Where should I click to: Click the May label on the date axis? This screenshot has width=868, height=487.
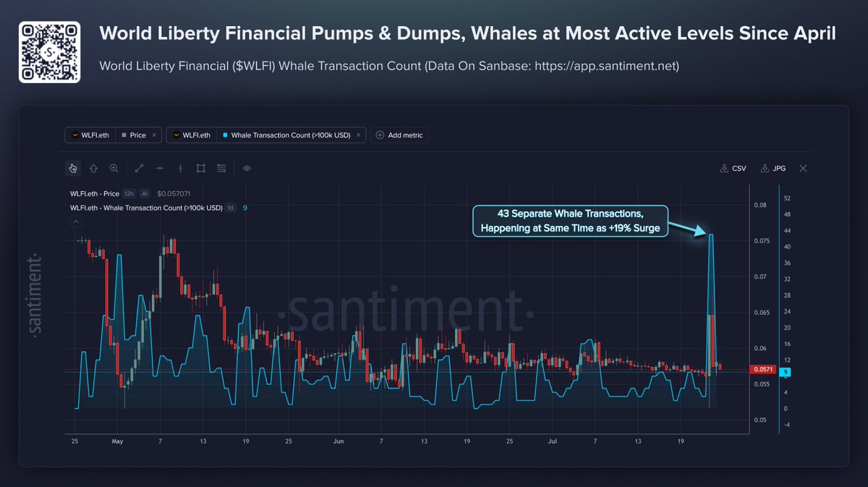pyautogui.click(x=118, y=441)
